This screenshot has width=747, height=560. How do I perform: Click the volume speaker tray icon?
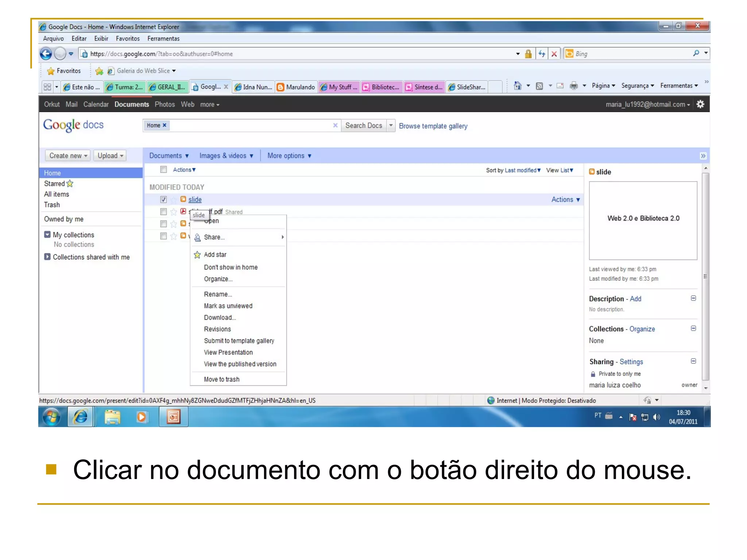click(x=657, y=417)
